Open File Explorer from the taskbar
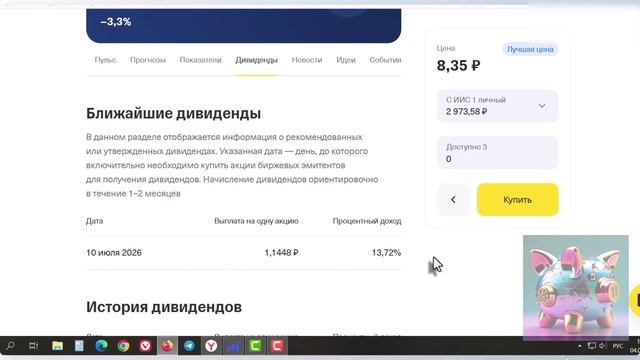Viewport: 640px width, 360px height. (57, 346)
